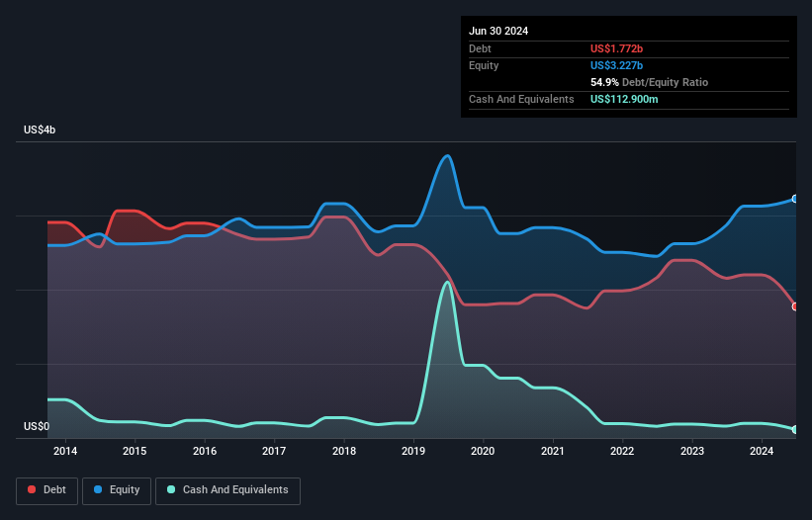The width and height of the screenshot is (812, 520).
Task: Click the 2014 x-axis label
Action: pos(65,451)
